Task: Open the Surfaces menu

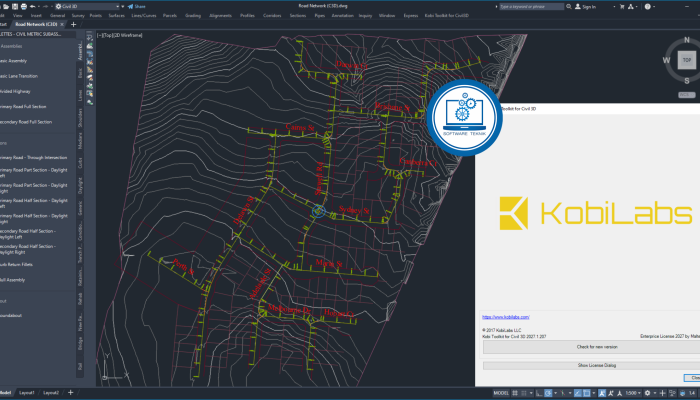Action: tap(117, 16)
